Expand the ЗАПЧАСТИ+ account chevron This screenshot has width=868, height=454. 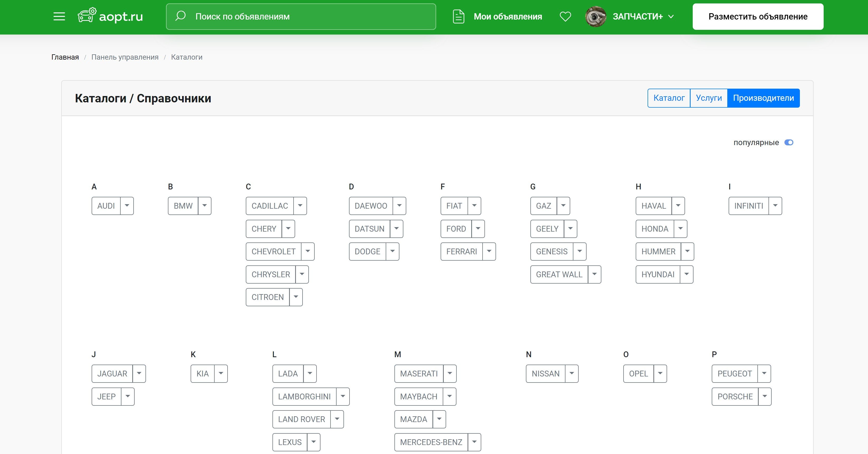(x=671, y=17)
